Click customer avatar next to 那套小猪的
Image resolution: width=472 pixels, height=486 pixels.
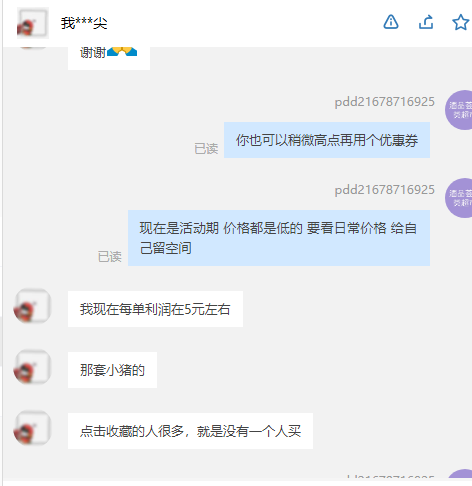pyautogui.click(x=33, y=367)
